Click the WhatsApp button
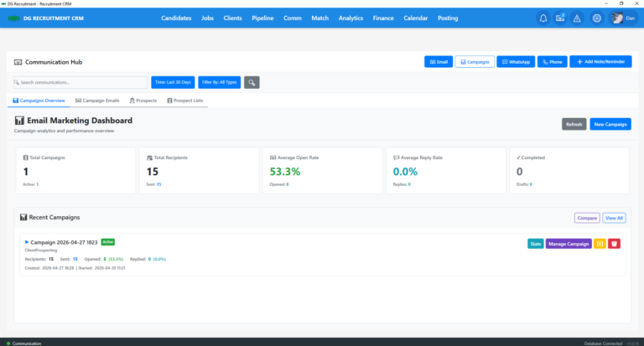The height and width of the screenshot is (346, 644). tap(516, 62)
